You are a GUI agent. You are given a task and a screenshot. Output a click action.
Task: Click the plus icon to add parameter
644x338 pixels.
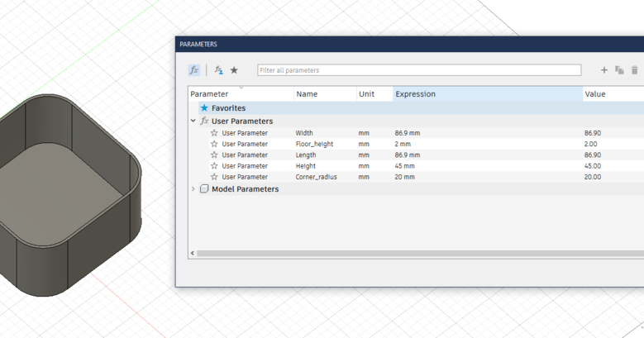pos(604,70)
